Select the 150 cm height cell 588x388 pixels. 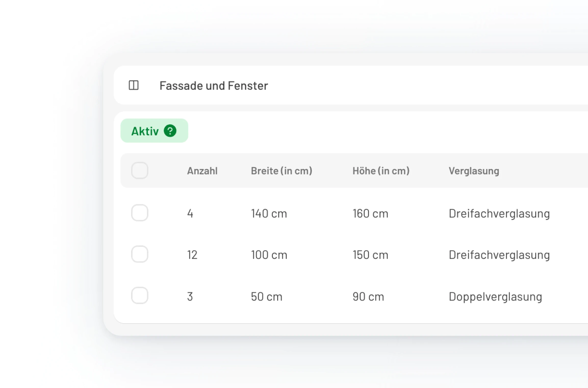(x=370, y=255)
